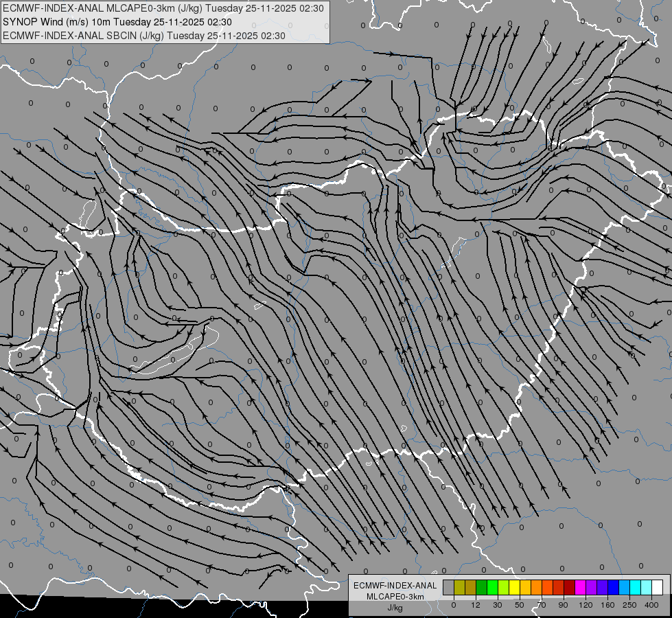Click the J/kg unit label in the legend
The image size is (672, 618).
pos(395,608)
